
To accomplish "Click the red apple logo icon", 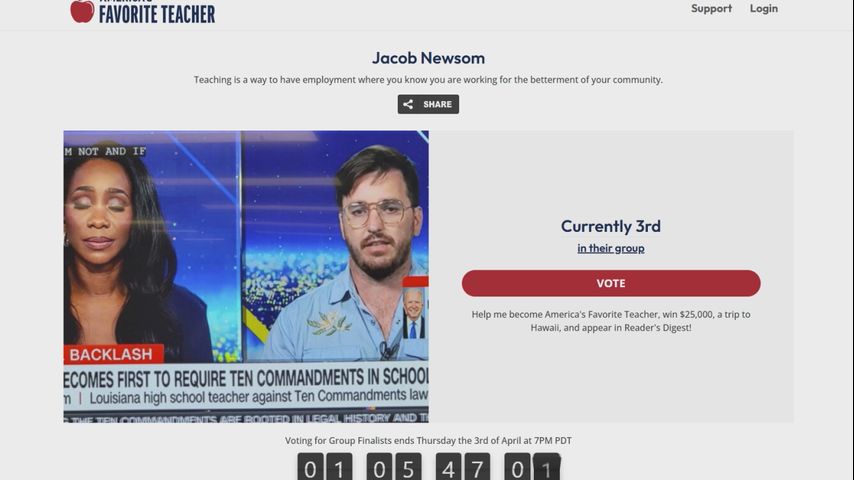I will pyautogui.click(x=82, y=11).
